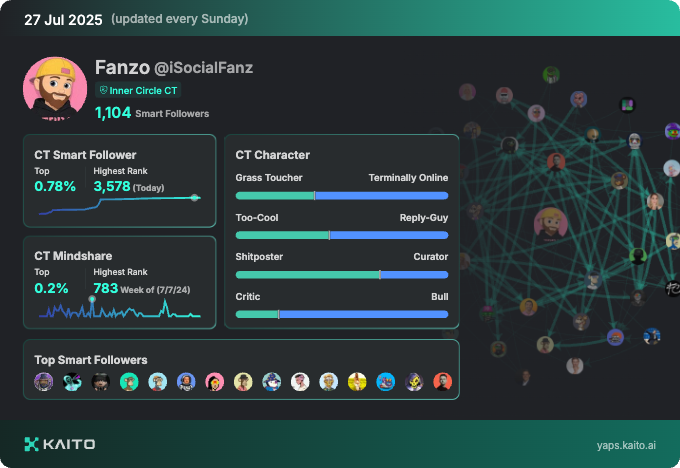Click the CT Character heading

273,155
